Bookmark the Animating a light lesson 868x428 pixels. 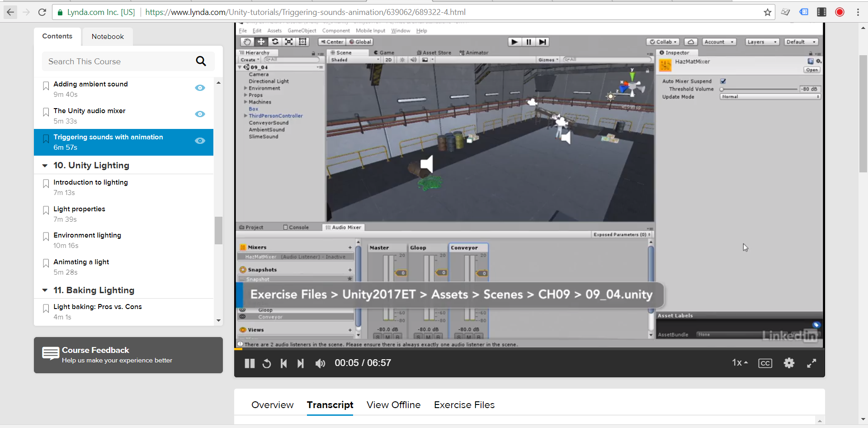[46, 264]
